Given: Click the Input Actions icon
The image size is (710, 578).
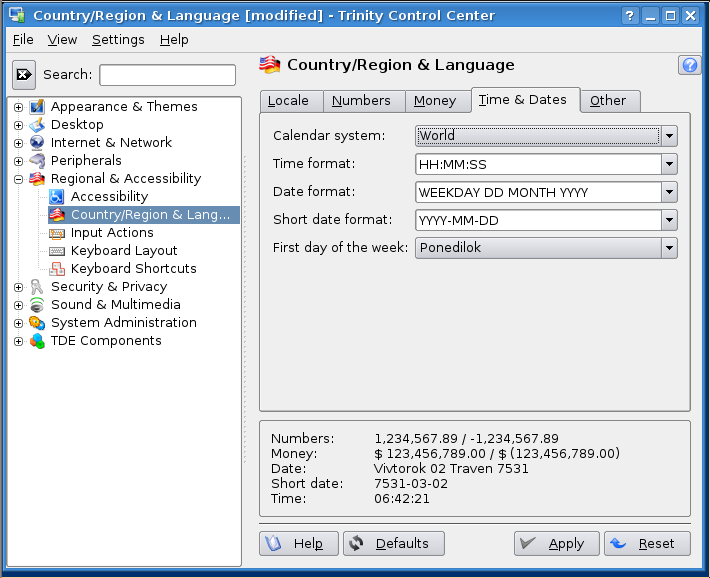Looking at the screenshot, I should point(57,233).
